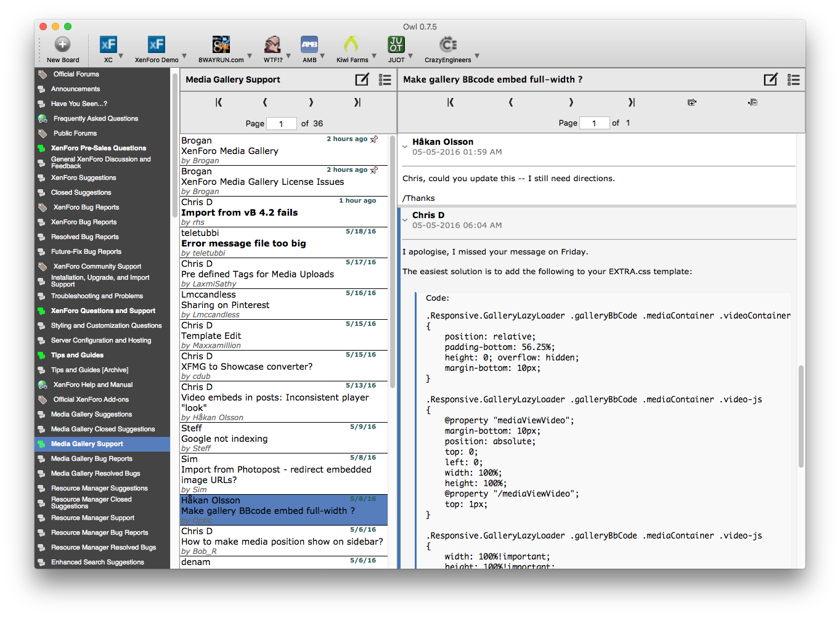
Task: Compose reply in the thread pane header
Action: click(x=771, y=79)
